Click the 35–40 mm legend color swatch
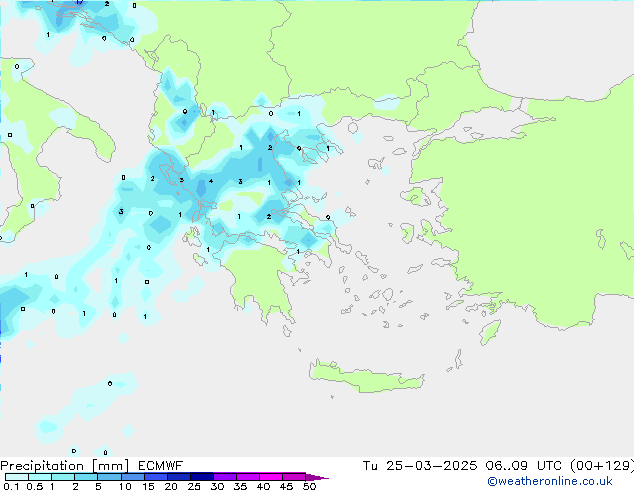 click(248, 477)
